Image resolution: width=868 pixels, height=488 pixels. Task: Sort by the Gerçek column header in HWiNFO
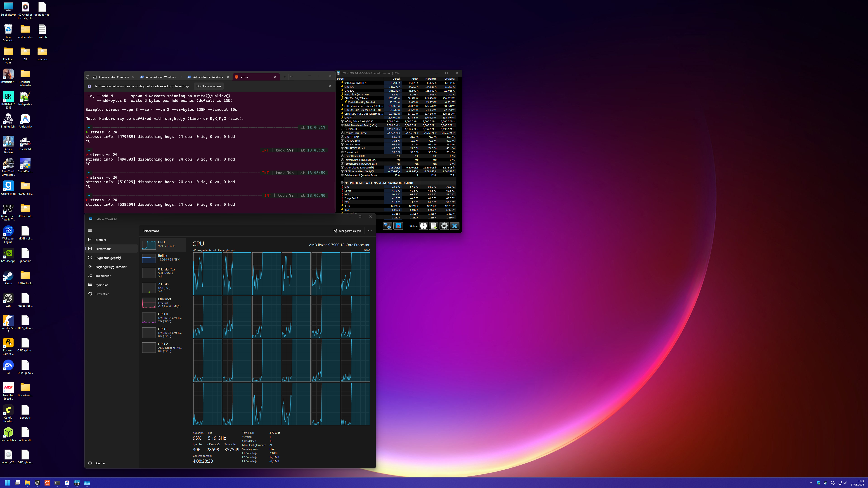click(x=393, y=79)
